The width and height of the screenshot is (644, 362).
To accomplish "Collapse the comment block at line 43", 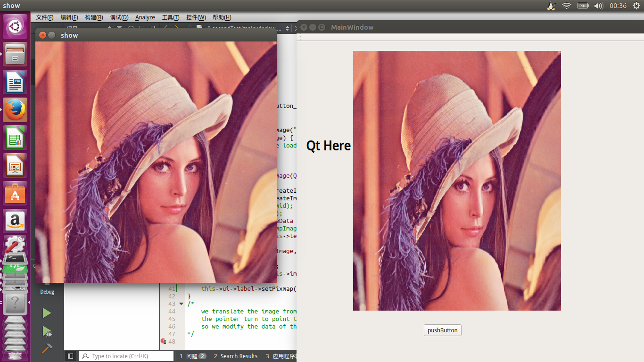I will click(x=182, y=304).
